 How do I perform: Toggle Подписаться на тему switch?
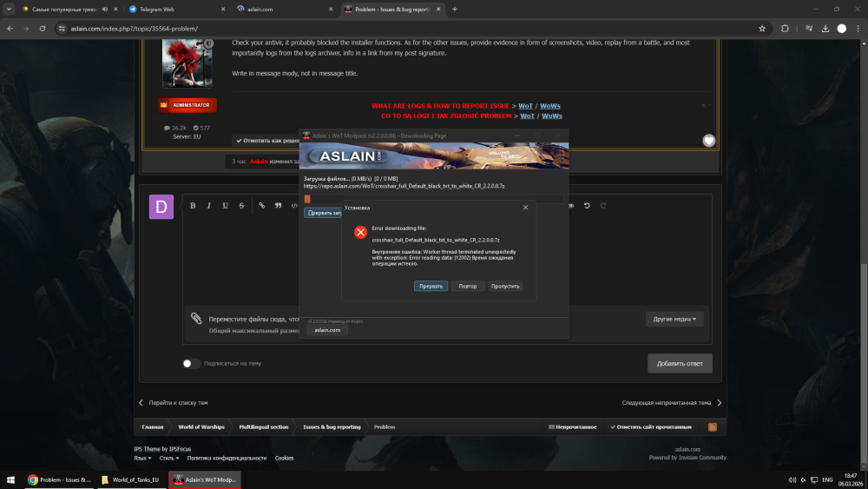pyautogui.click(x=191, y=363)
